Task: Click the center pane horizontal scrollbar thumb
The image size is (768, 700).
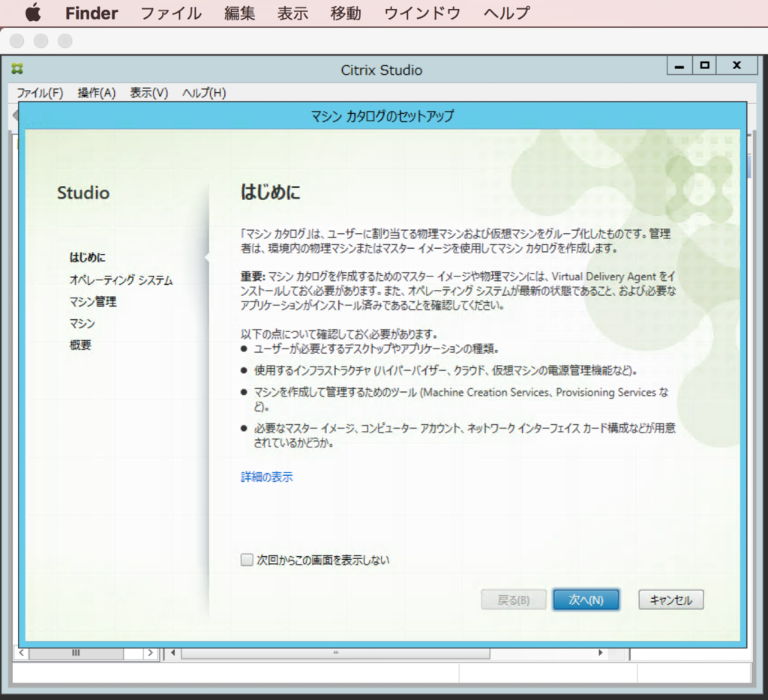Action: point(335,653)
